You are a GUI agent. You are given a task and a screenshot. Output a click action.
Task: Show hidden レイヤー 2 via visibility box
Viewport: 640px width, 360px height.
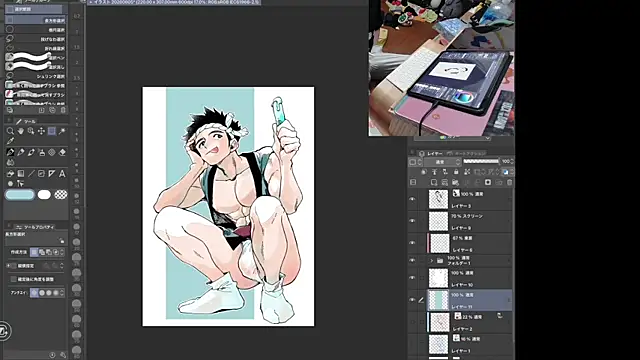[412, 322]
